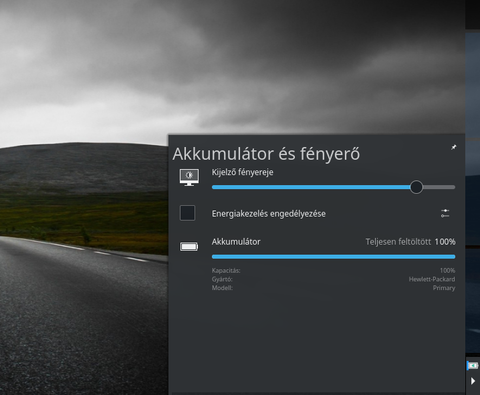Open power management settings via the sliders icon

point(445,213)
